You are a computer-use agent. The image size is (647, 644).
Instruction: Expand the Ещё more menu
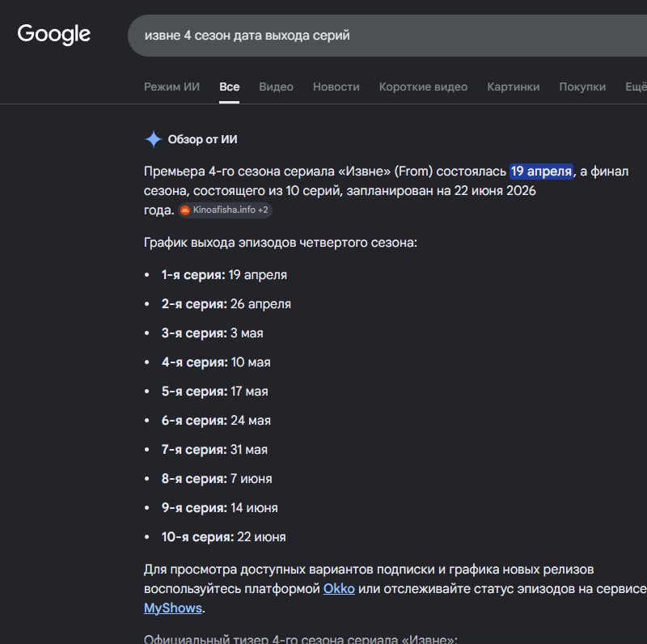click(x=636, y=87)
